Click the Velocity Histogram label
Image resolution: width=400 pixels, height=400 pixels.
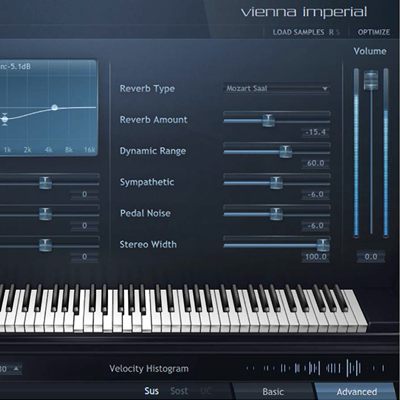coord(149,368)
